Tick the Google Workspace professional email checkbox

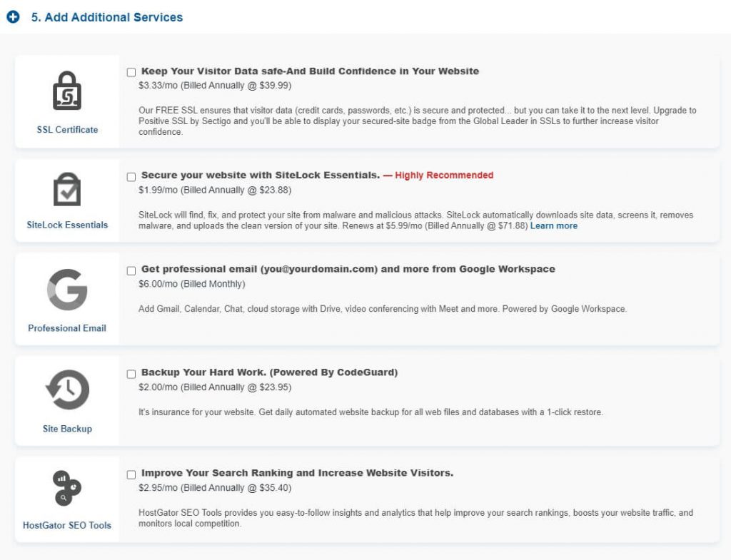pyautogui.click(x=131, y=270)
